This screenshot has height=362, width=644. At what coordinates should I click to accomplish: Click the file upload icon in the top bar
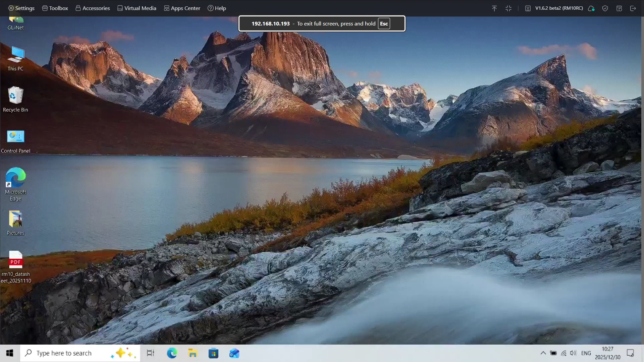(x=494, y=8)
